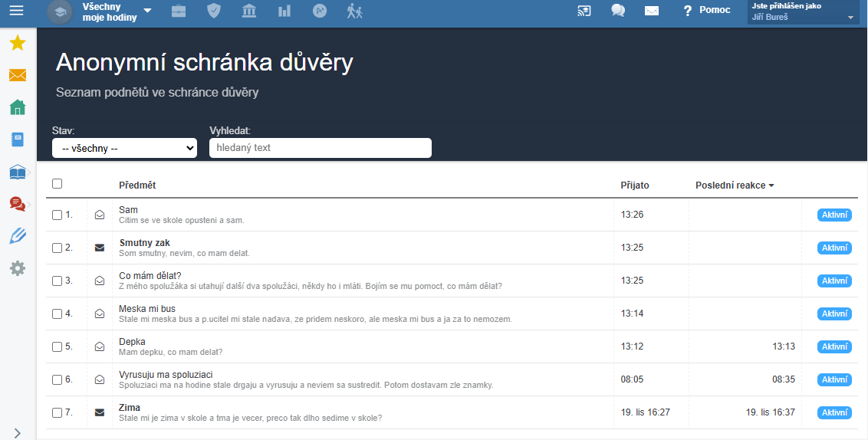This screenshot has width=868, height=440.
Task: Tick checkbox for row 2 Smutny zak
Action: tap(57, 248)
